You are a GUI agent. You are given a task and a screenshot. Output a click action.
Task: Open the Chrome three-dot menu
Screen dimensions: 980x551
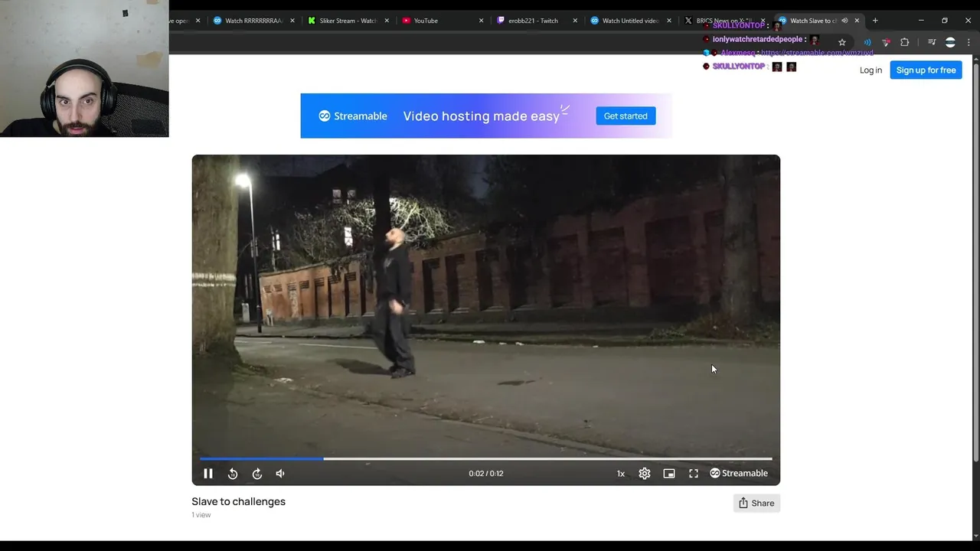(x=969, y=43)
